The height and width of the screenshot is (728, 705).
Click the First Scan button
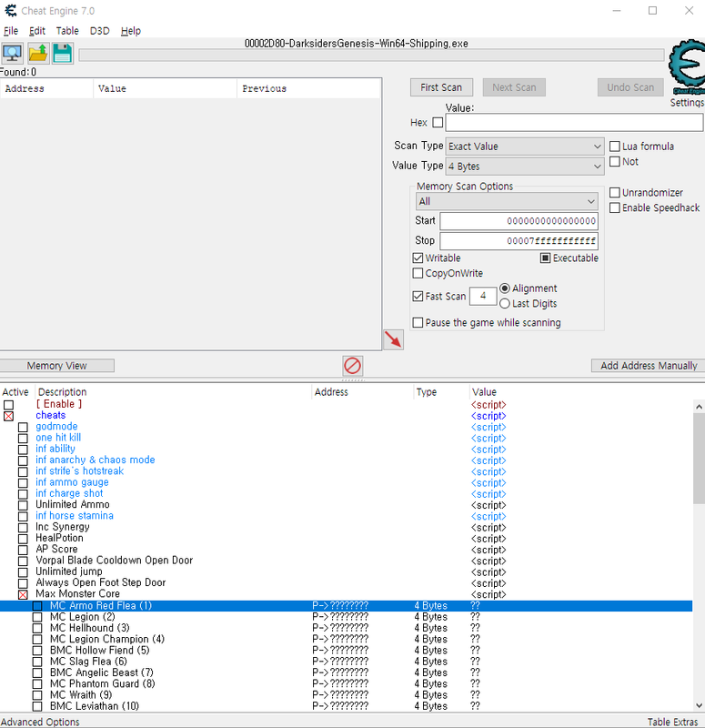441,87
